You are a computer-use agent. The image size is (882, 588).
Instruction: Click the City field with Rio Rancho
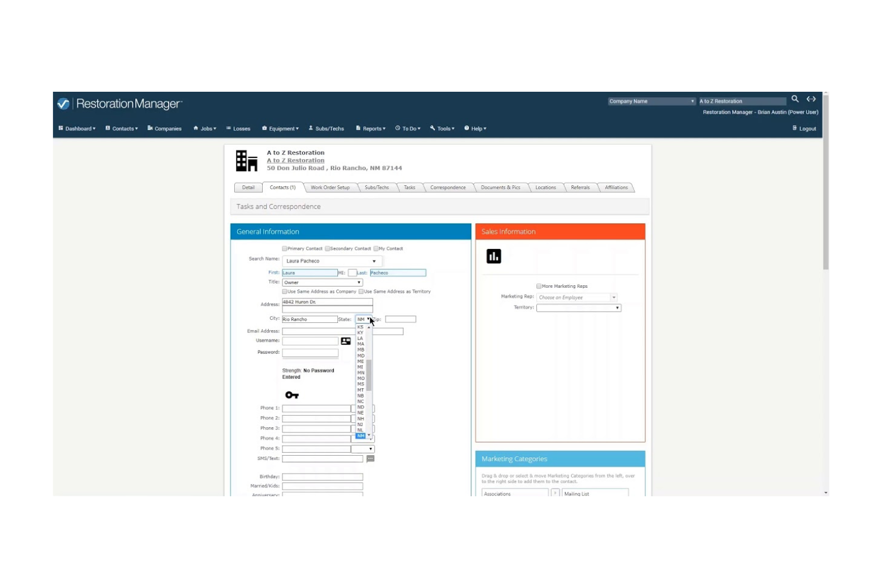(310, 319)
